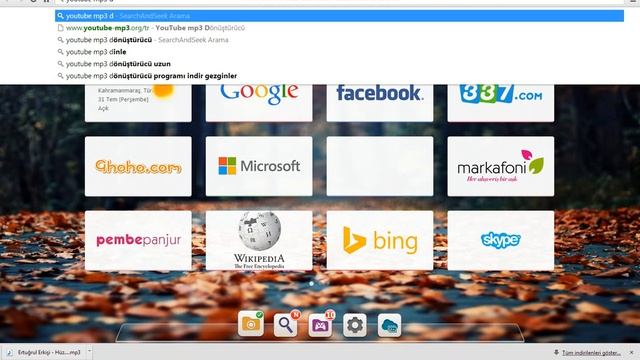Open the Facebook speed dial tile
Screen dimensions: 640x360
click(x=380, y=103)
